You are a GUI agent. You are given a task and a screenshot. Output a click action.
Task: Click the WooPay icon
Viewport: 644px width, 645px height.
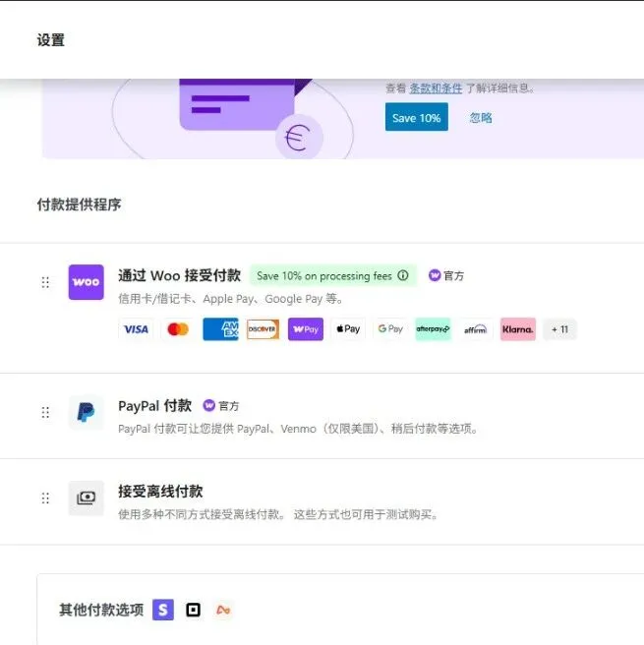pyautogui.click(x=306, y=329)
